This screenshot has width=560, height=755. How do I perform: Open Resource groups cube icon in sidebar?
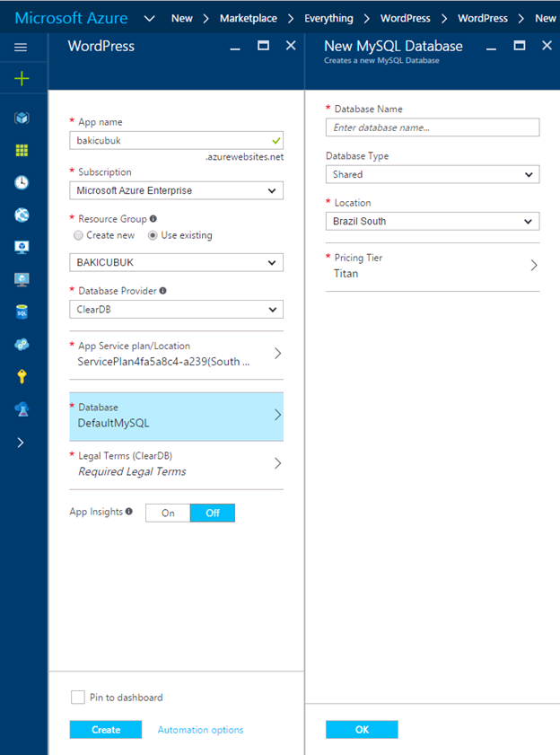tap(22, 118)
